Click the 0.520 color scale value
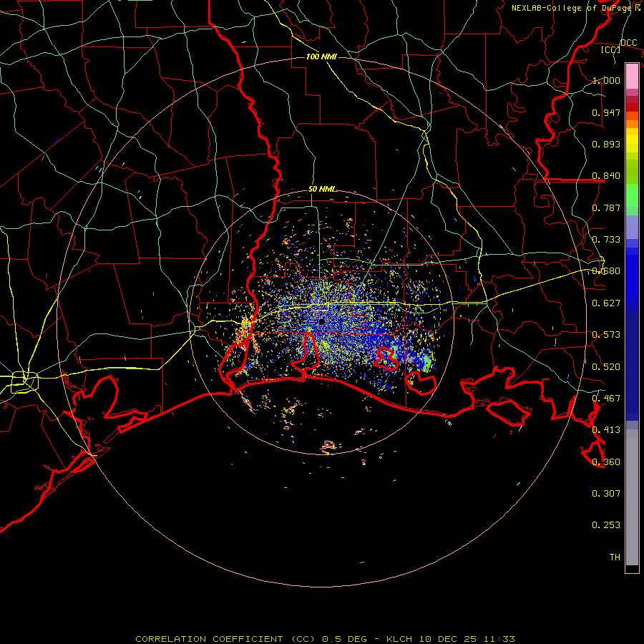The image size is (644, 644). (x=606, y=367)
